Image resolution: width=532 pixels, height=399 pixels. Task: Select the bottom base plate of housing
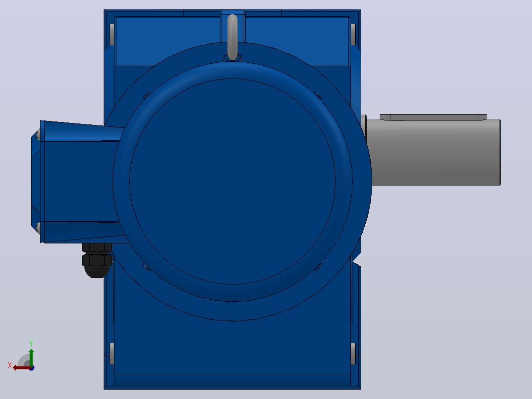click(232, 382)
